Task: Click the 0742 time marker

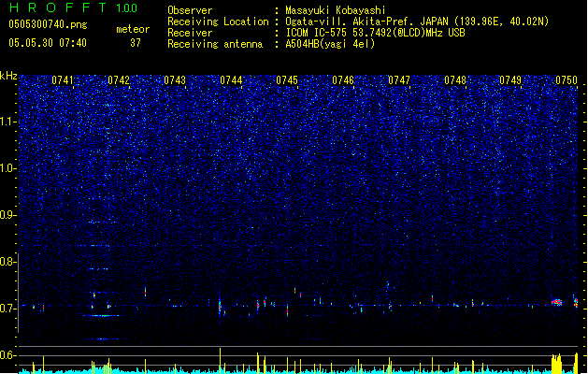Action: point(119,80)
